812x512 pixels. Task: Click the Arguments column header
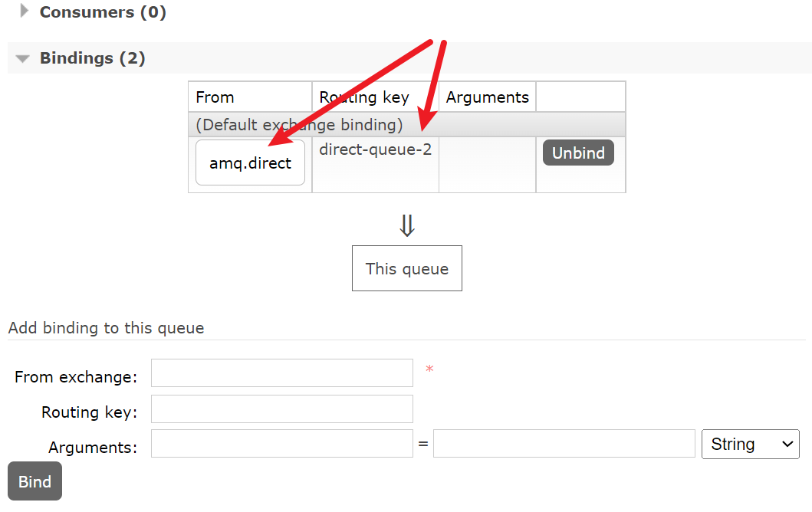487,97
